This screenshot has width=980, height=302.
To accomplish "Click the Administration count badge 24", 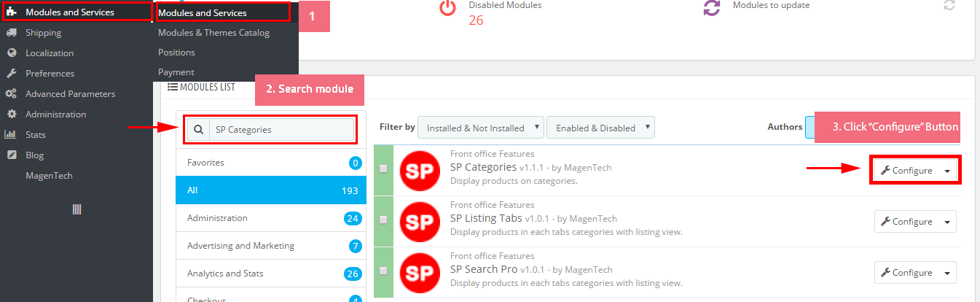I will 353,218.
